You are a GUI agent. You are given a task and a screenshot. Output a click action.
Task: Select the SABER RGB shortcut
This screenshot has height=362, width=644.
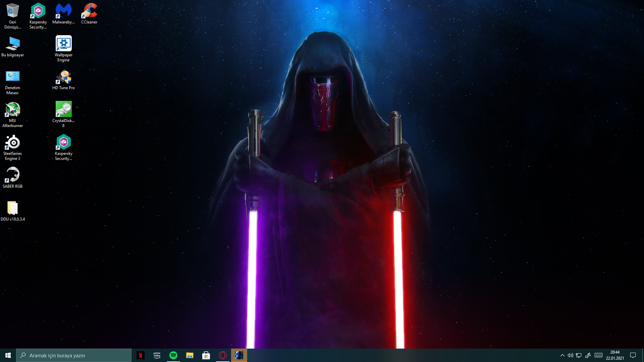[x=12, y=175]
